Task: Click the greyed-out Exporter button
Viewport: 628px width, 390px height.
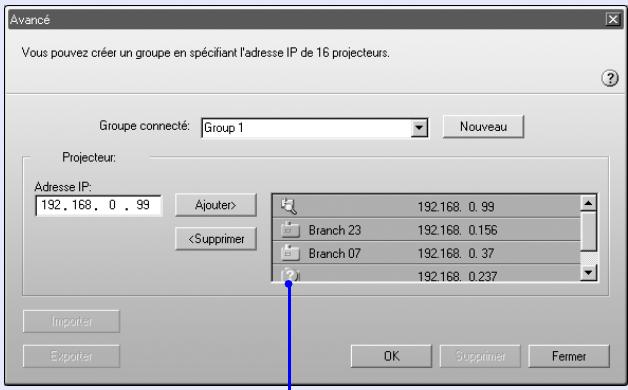Action: pyautogui.click(x=71, y=356)
